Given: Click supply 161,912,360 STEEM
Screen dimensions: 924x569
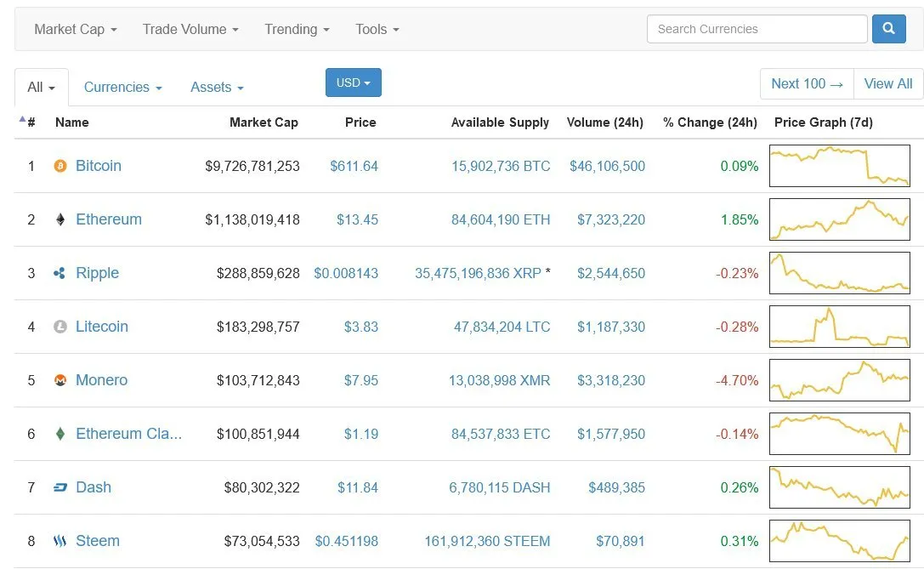Looking at the screenshot, I should point(487,541).
